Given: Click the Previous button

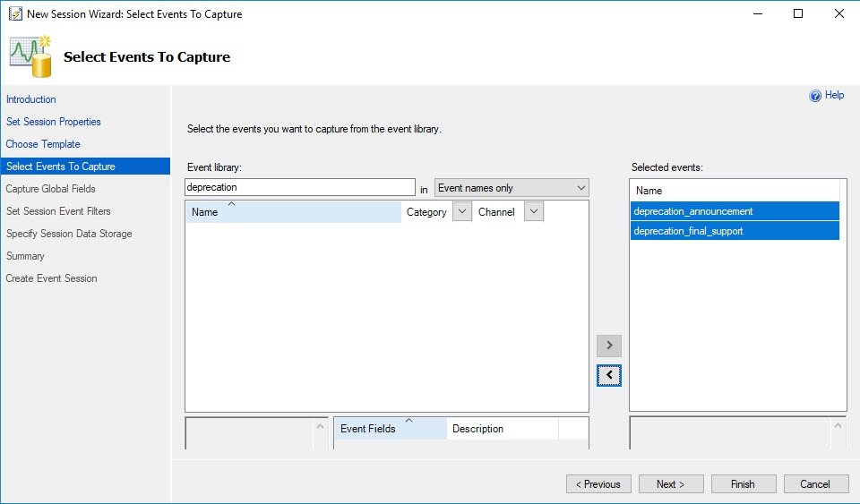Looking at the screenshot, I should coord(598,484).
